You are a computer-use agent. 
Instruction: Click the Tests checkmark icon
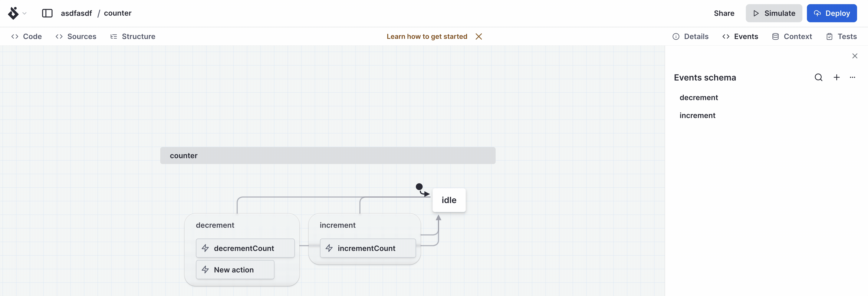pyautogui.click(x=830, y=36)
